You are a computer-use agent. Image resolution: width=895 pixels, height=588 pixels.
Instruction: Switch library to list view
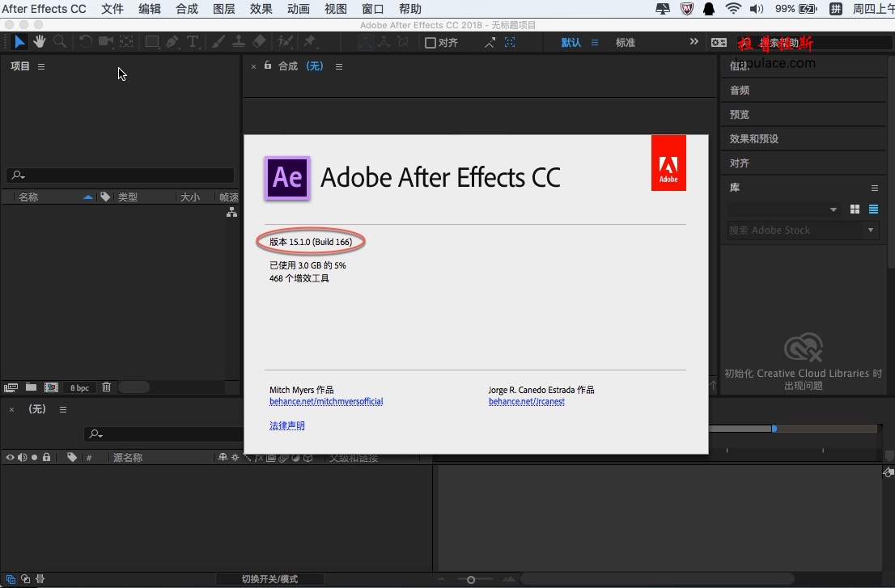873,209
